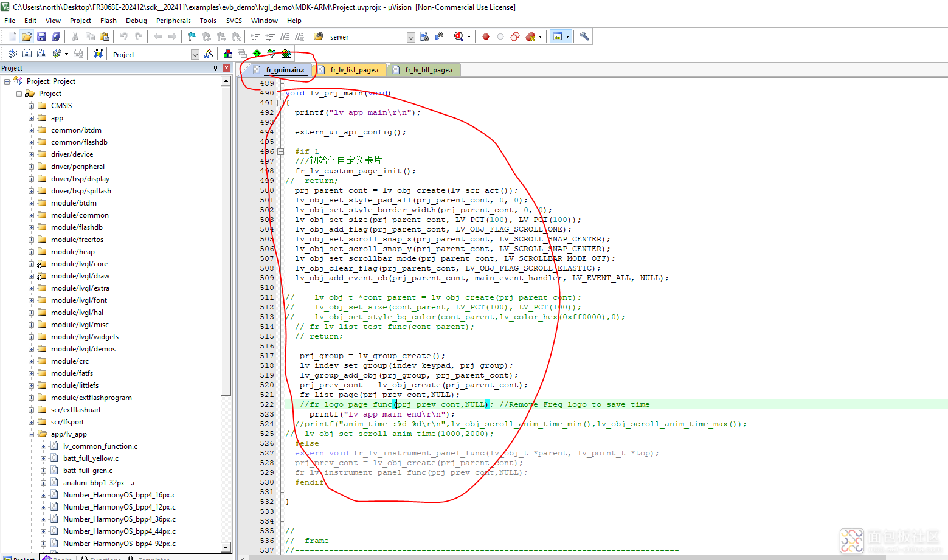This screenshot has height=560, width=948.
Task: Open the target selection dropdown labeled Project
Action: click(x=195, y=55)
